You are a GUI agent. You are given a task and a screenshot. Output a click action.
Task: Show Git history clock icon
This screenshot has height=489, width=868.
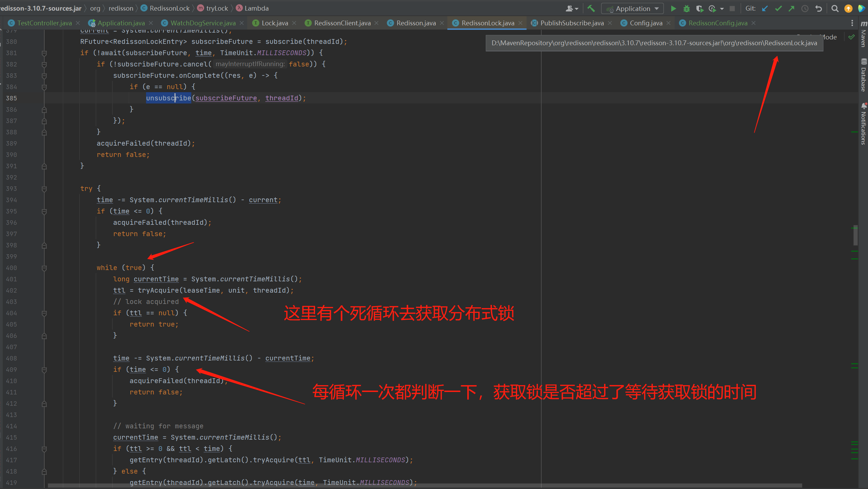pyautogui.click(x=805, y=9)
